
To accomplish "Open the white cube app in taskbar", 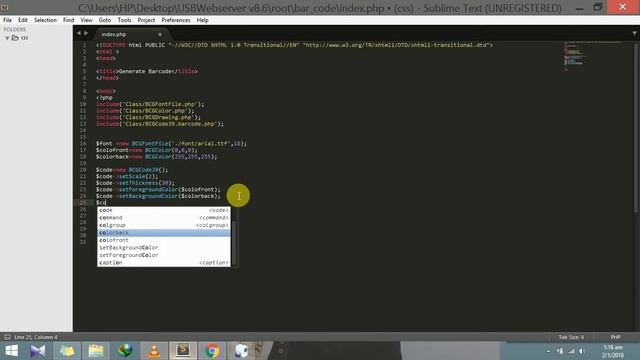I will [241, 351].
